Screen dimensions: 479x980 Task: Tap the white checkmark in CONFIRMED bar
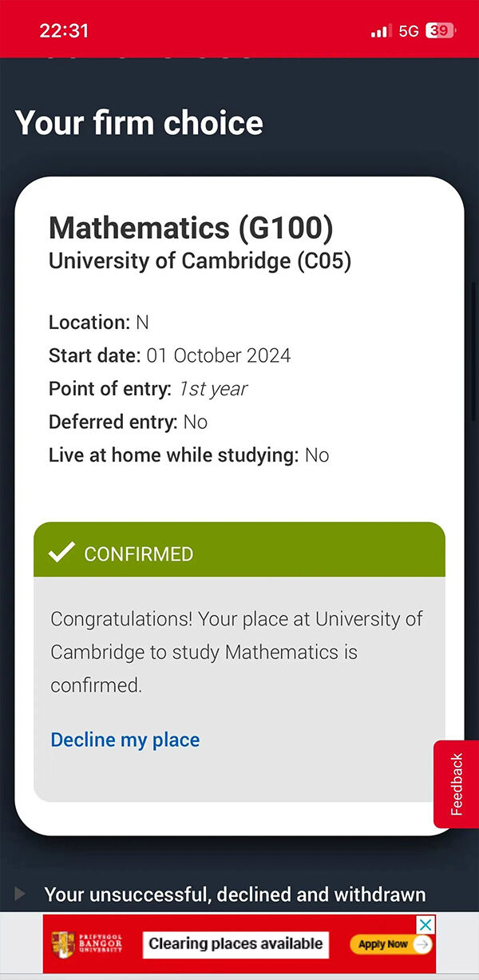(61, 553)
